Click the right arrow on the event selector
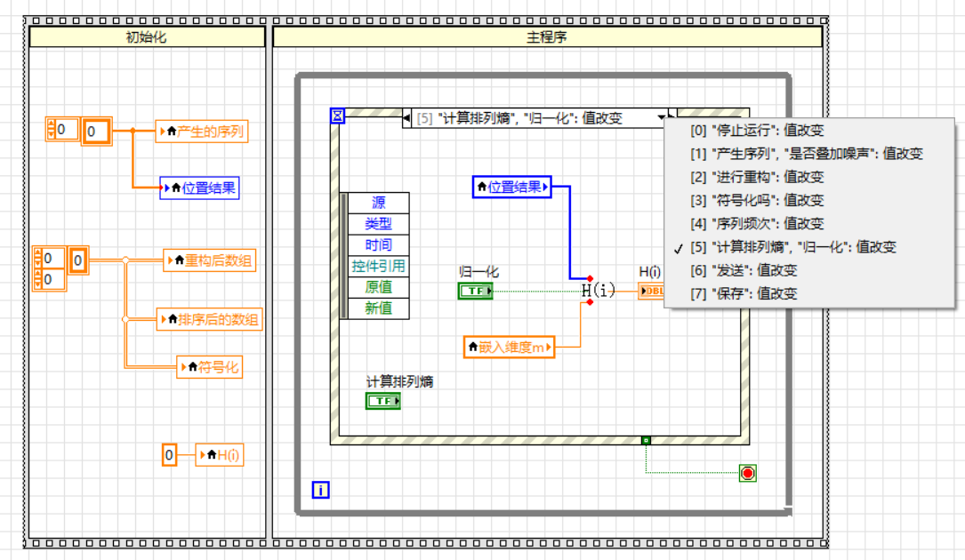Image resolution: width=965 pixels, height=560 pixels. (671, 115)
